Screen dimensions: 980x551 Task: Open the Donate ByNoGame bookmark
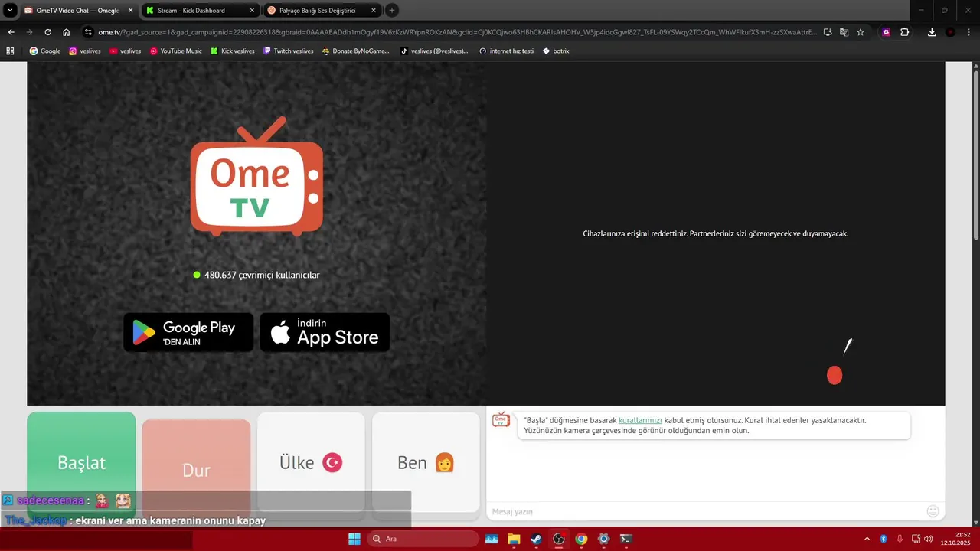[355, 51]
